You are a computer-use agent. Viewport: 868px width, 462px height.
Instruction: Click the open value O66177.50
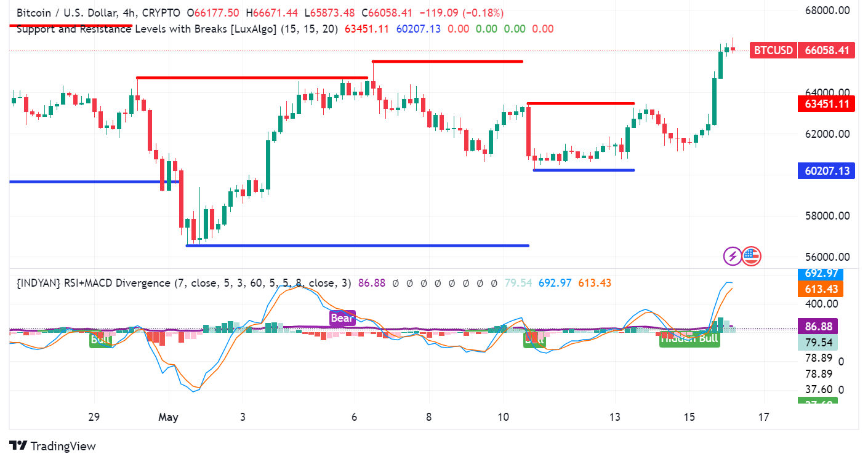point(213,12)
